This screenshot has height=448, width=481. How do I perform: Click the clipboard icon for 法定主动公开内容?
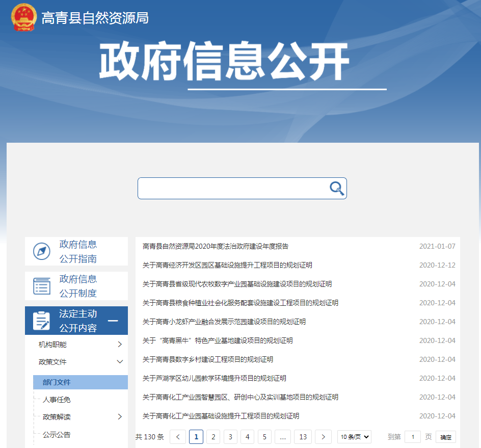pyautogui.click(x=42, y=321)
